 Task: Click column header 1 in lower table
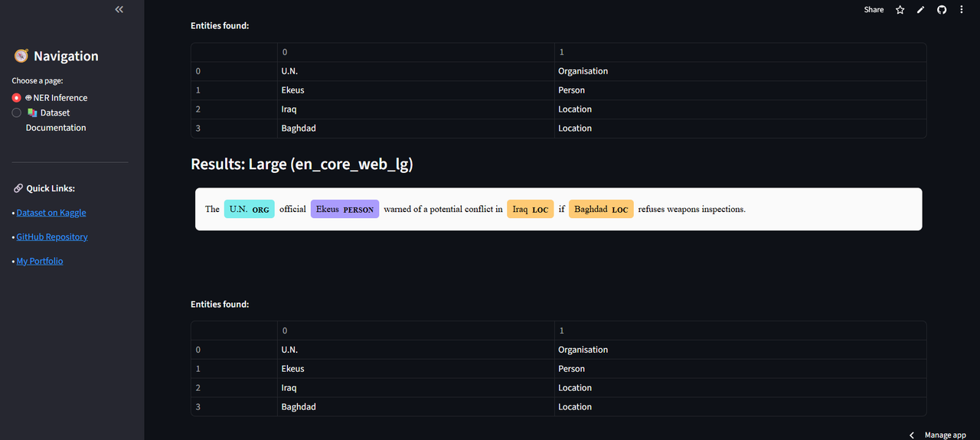click(740, 331)
